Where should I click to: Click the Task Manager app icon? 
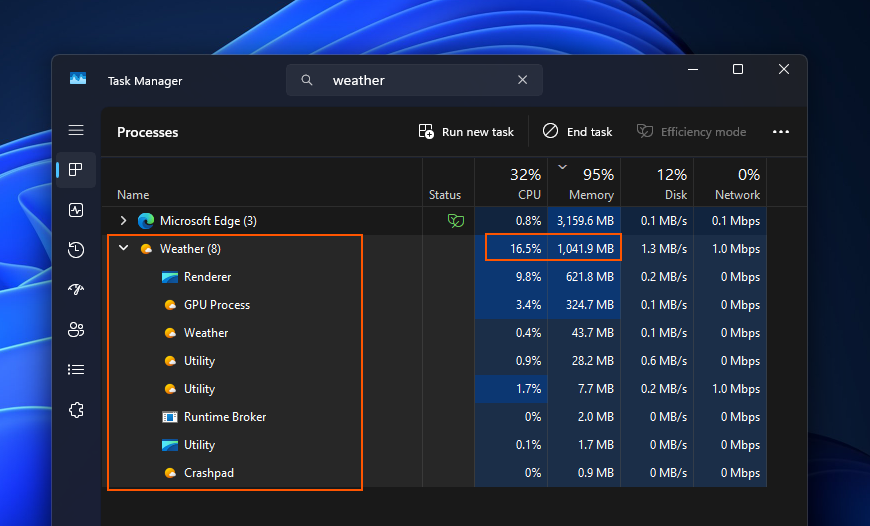78,79
